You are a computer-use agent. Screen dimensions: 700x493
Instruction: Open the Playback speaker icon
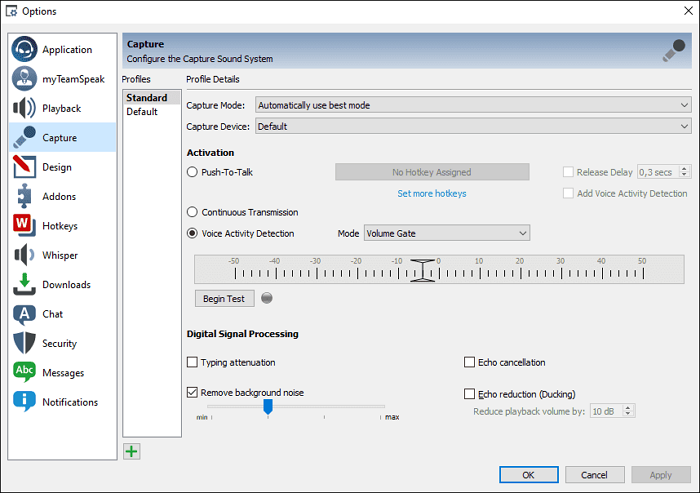pyautogui.click(x=25, y=108)
